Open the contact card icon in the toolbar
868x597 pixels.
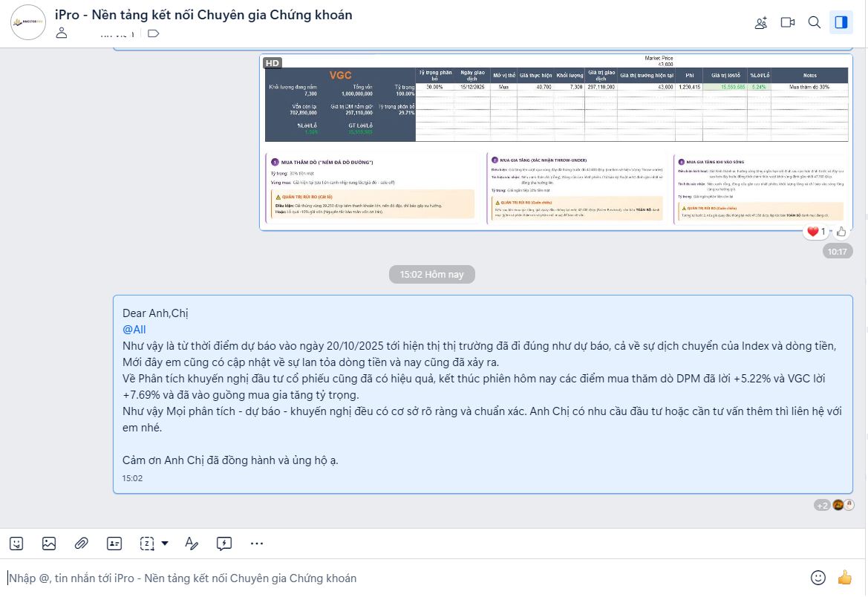[x=114, y=543]
